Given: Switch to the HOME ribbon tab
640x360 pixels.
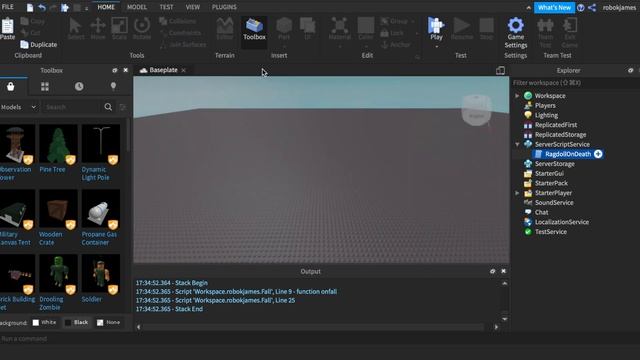Looking at the screenshot, I should point(106,7).
